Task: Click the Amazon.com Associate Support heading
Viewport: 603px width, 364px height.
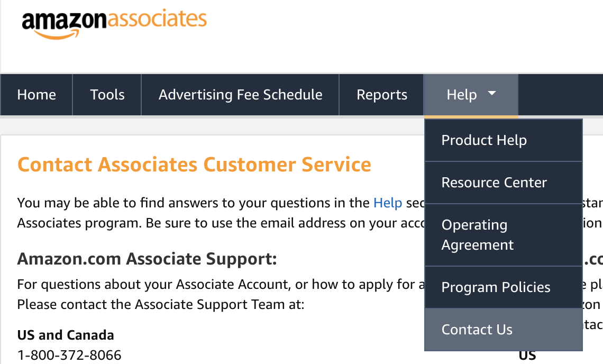Action: (147, 259)
